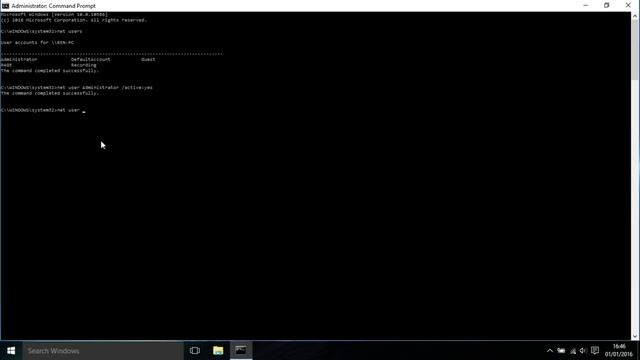Click the Microsoft Corporation copyright line
Image resolution: width=640 pixels, height=360 pixels.
[x=73, y=20]
